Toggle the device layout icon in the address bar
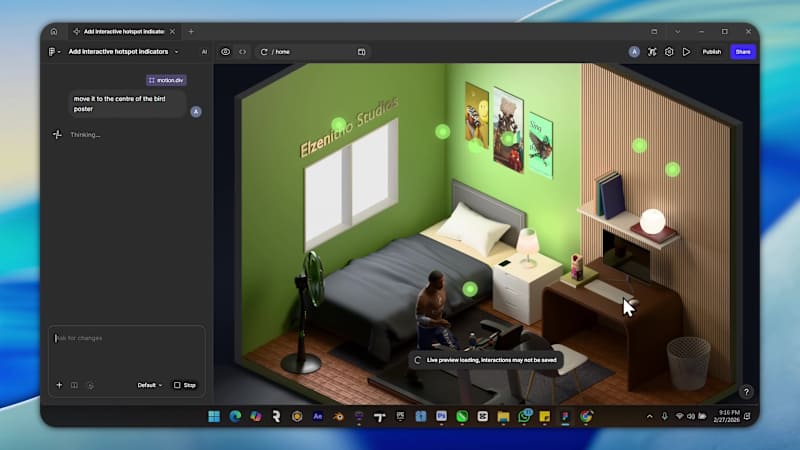 [361, 52]
